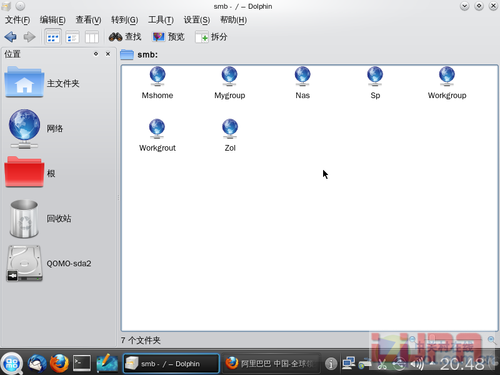Click the 7 个文件夹 status text
Viewport: 500px width, 375px height.
point(140,340)
